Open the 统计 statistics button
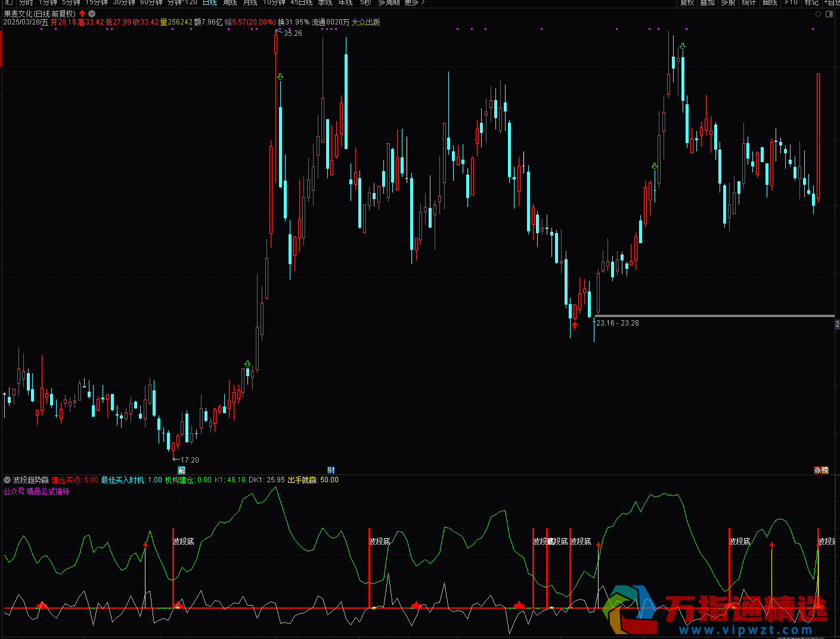This screenshot has width=840, height=639. tap(749, 2)
